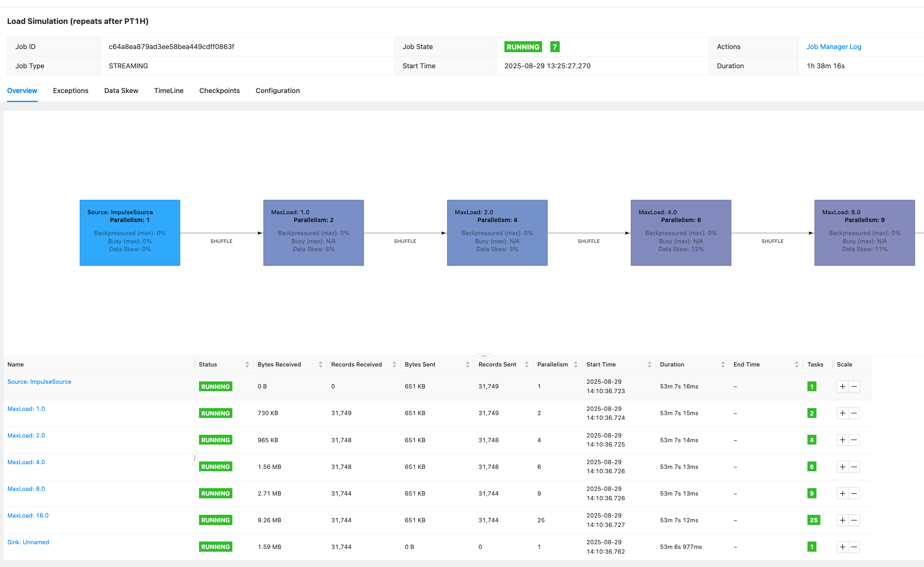Open Sink: Unnamed vertex link
The width and height of the screenshot is (924, 567).
point(28,542)
